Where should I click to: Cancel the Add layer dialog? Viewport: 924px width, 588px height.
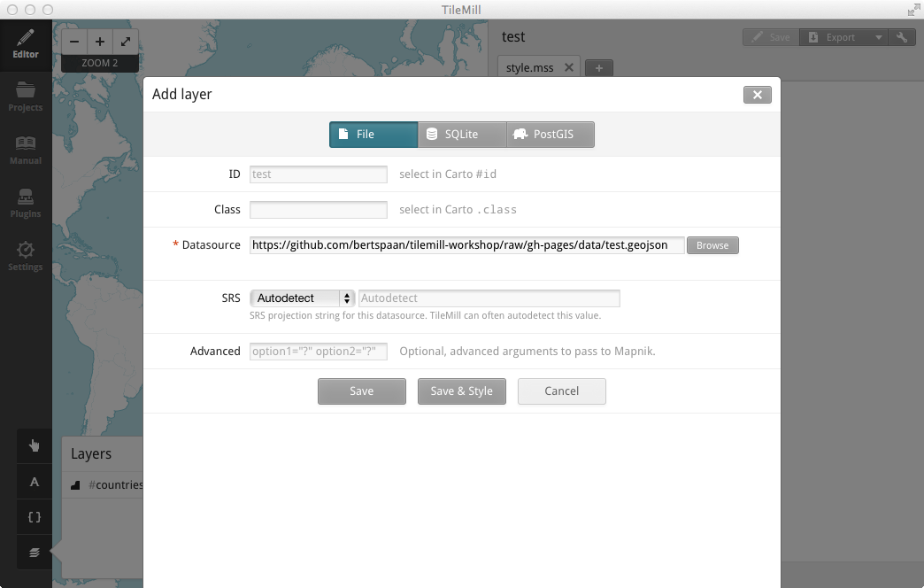(x=561, y=391)
